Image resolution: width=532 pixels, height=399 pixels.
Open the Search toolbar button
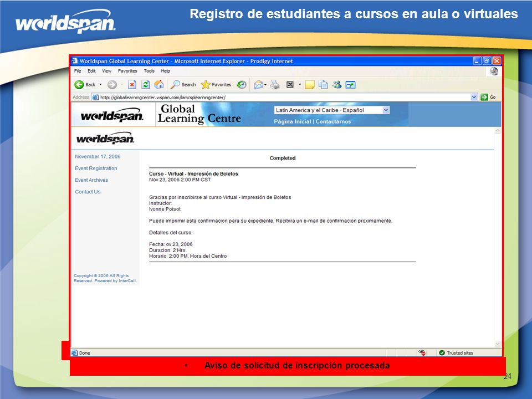183,84
